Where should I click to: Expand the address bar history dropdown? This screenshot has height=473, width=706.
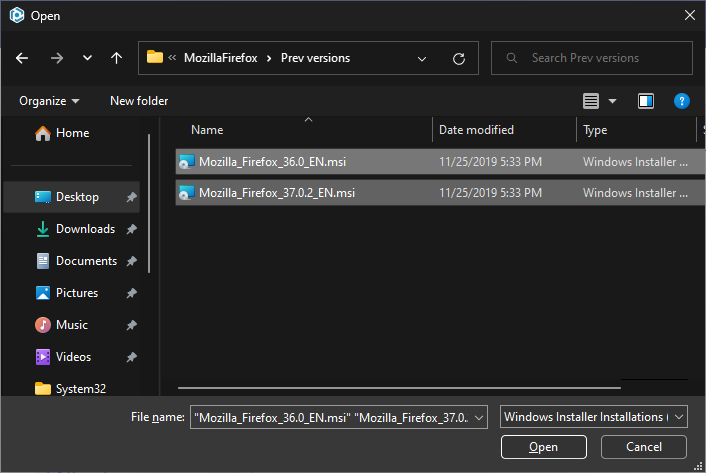tap(422, 59)
